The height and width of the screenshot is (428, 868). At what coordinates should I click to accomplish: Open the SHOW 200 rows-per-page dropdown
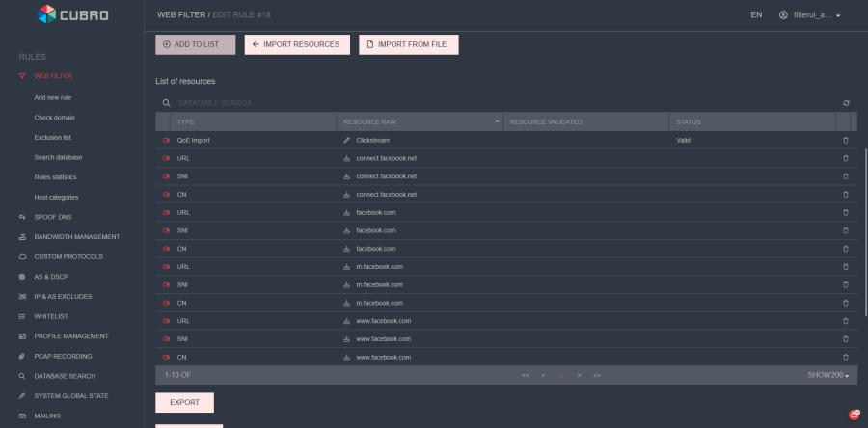point(828,374)
